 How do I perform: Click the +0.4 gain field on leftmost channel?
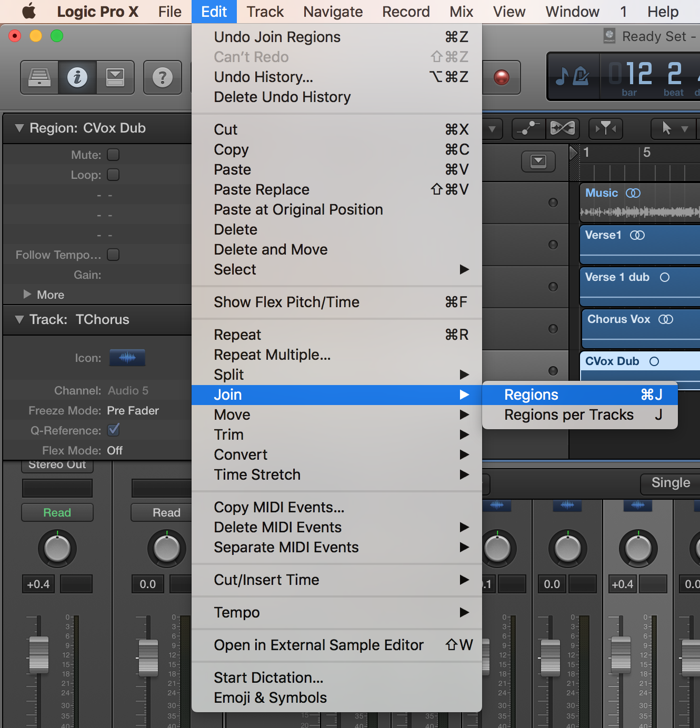point(38,584)
